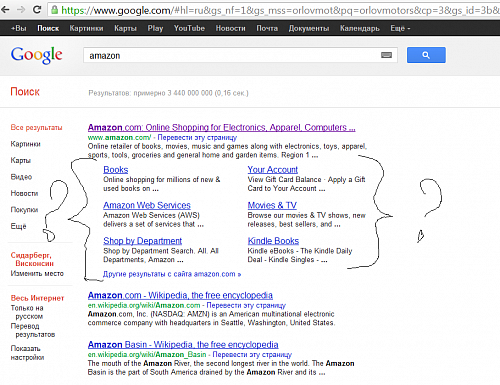Click the address bar URL
The width and height of the screenshot is (500, 385).
pos(280,10)
